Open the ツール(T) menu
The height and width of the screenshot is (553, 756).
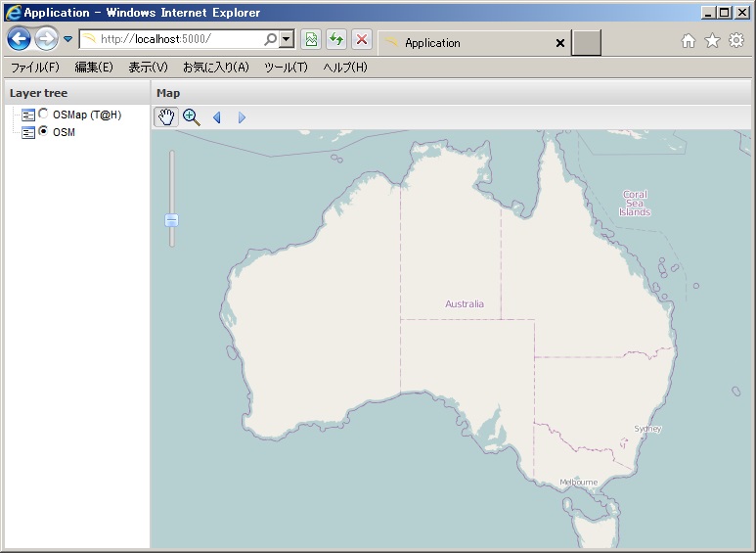(x=286, y=68)
